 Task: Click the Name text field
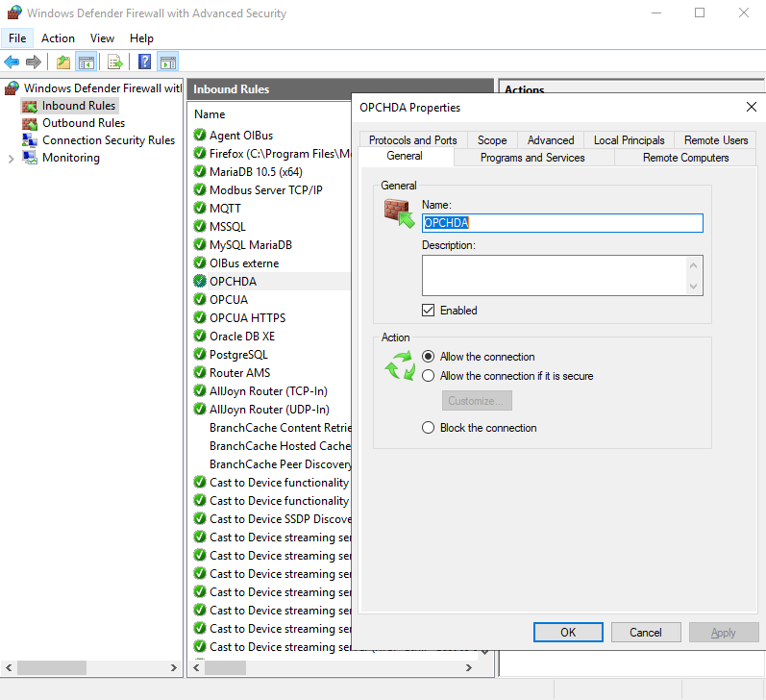pyautogui.click(x=562, y=223)
